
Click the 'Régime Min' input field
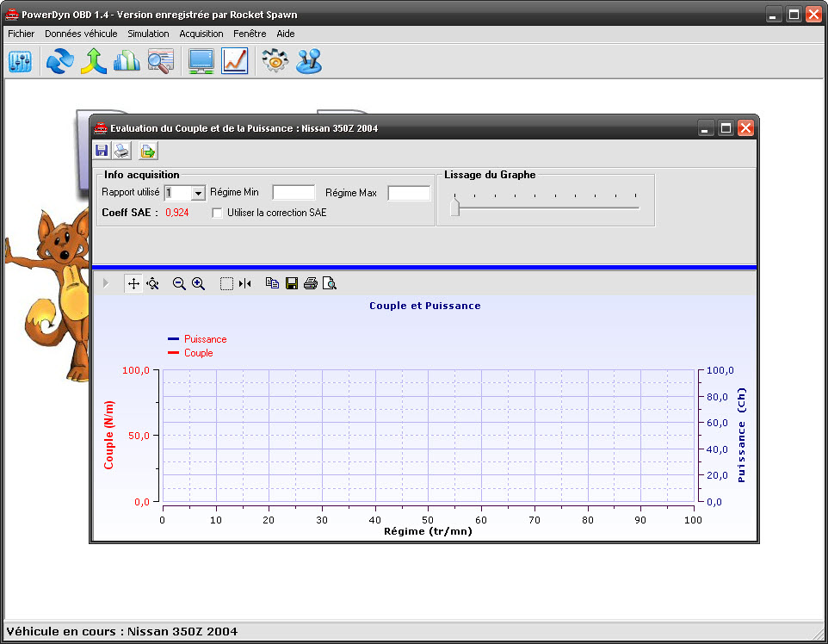[x=294, y=193]
